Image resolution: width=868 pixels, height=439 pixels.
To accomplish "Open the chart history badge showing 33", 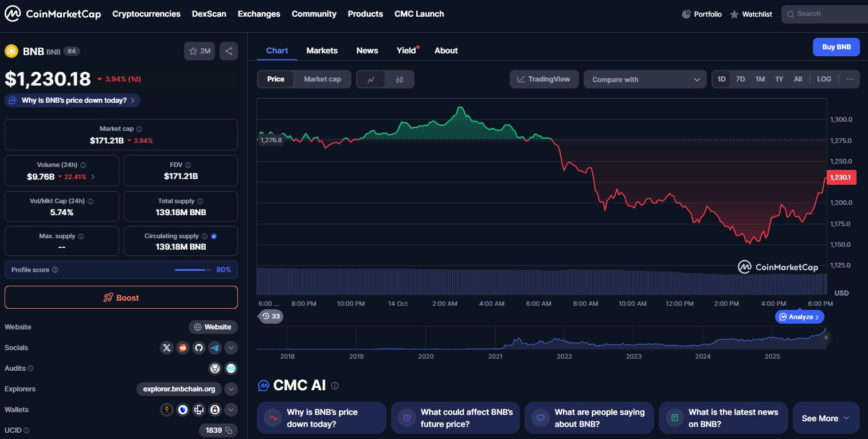I will (x=271, y=316).
